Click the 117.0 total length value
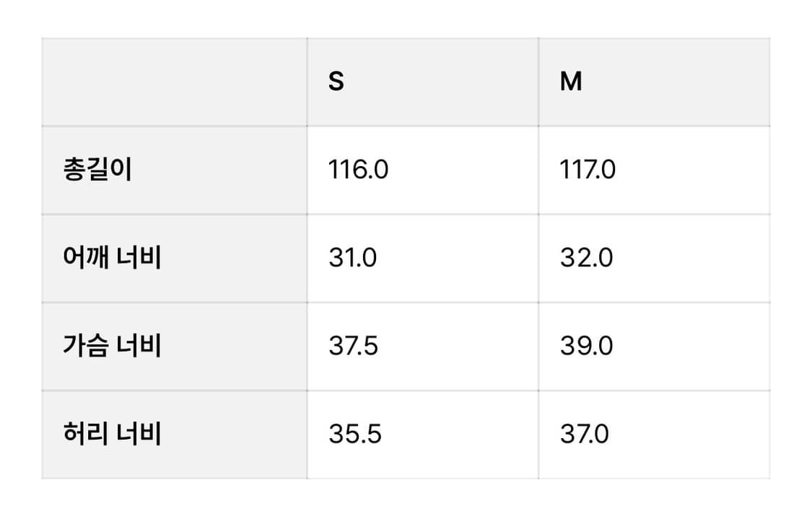812x514 pixels. 588,170
